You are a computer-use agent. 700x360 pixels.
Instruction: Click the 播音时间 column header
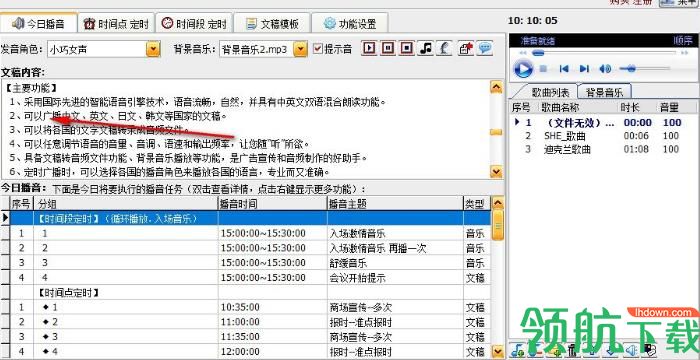(x=272, y=204)
